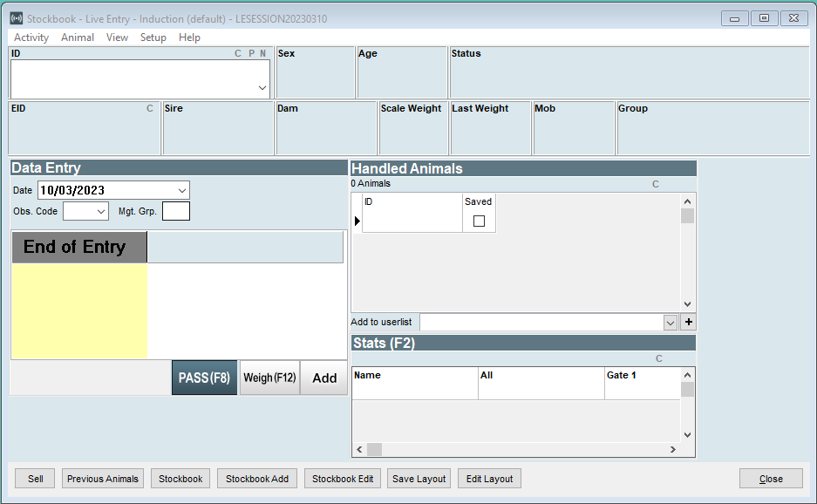Click the empty ID cell in Handled Animals grid
The height and width of the screenshot is (504, 817).
(x=412, y=221)
